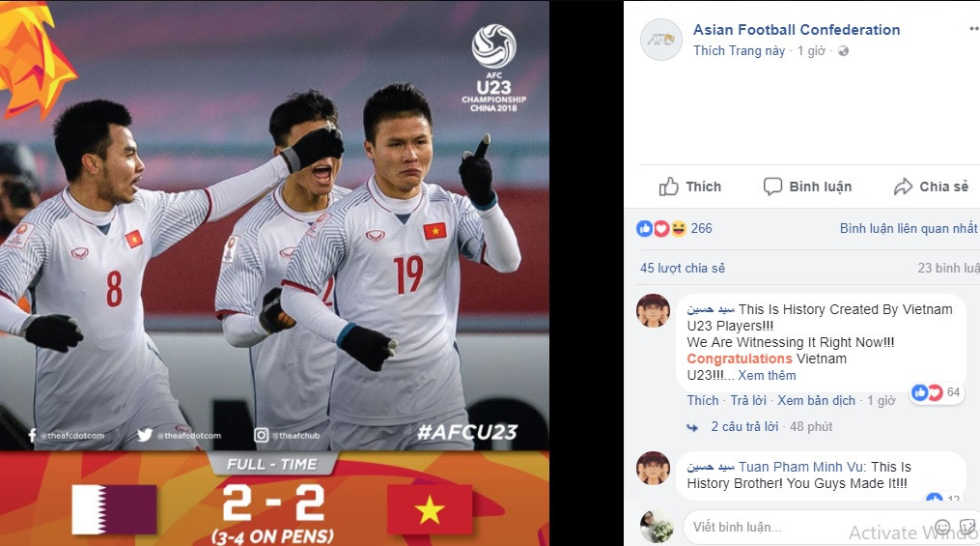Click Trả lời under the first comment
The height and width of the screenshot is (546, 980).
(748, 400)
